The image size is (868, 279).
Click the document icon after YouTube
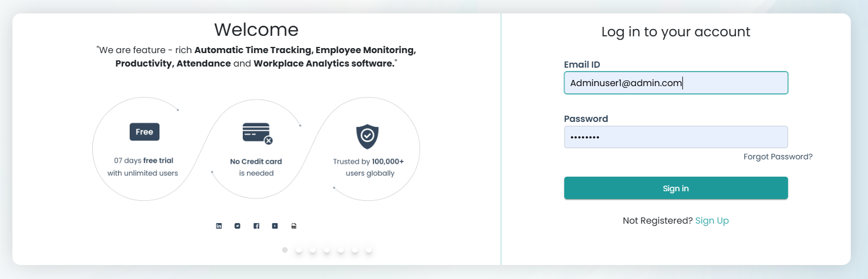coord(294,226)
